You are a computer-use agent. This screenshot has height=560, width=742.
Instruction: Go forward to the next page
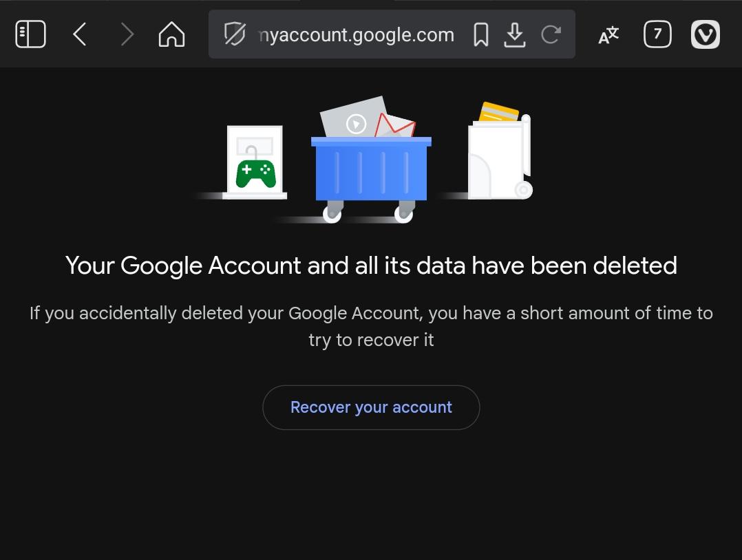tap(127, 34)
